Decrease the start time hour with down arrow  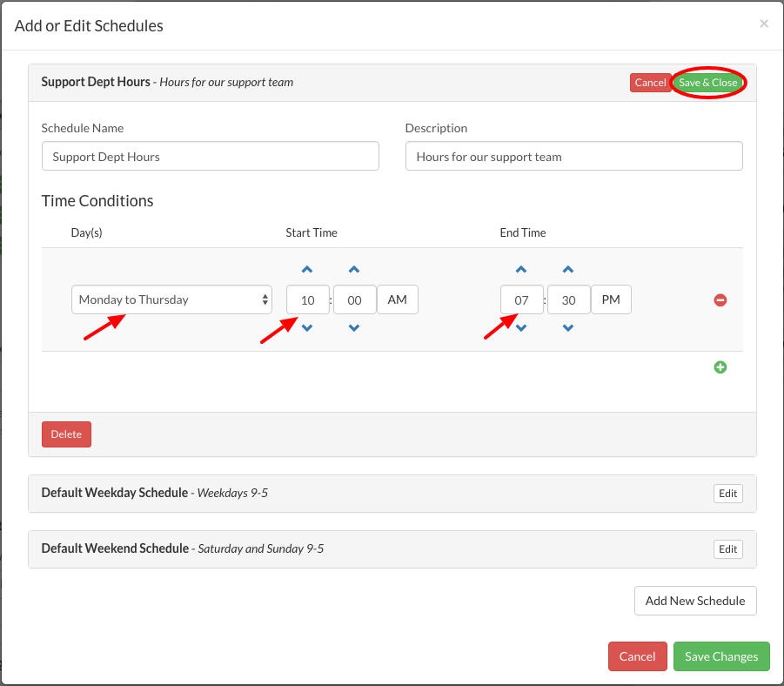307,328
